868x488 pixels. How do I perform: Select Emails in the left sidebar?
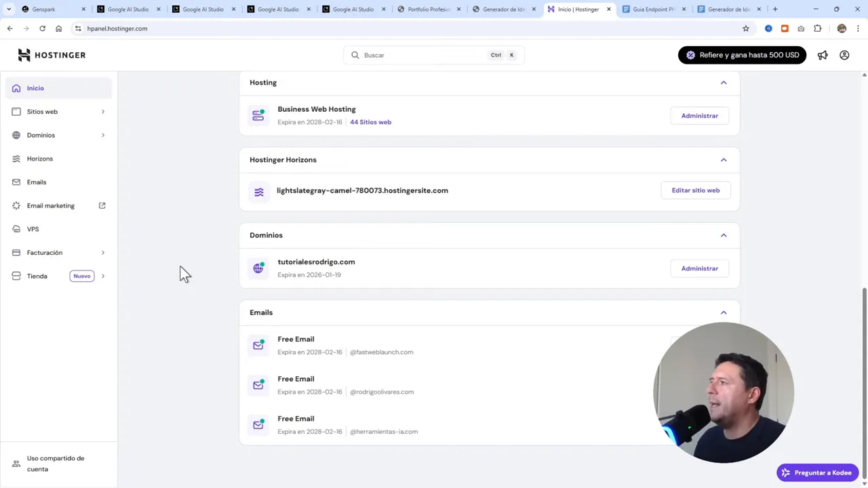pyautogui.click(x=37, y=182)
